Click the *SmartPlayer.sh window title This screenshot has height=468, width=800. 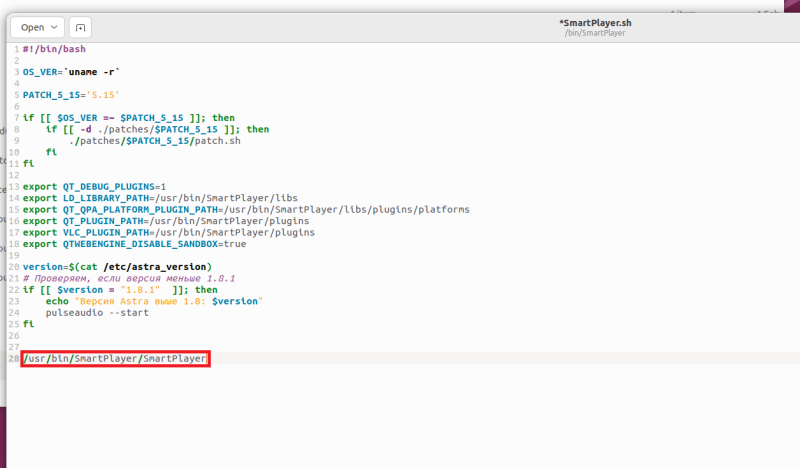click(593, 22)
